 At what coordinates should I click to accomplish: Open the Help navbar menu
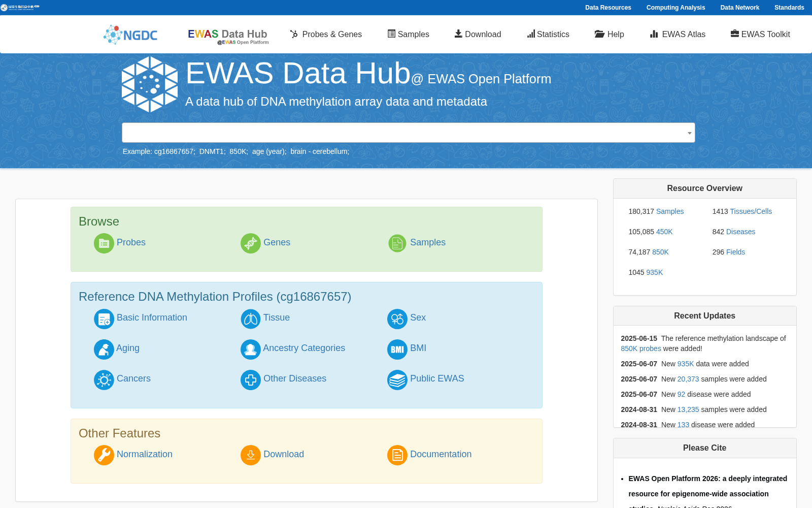pyautogui.click(x=609, y=34)
